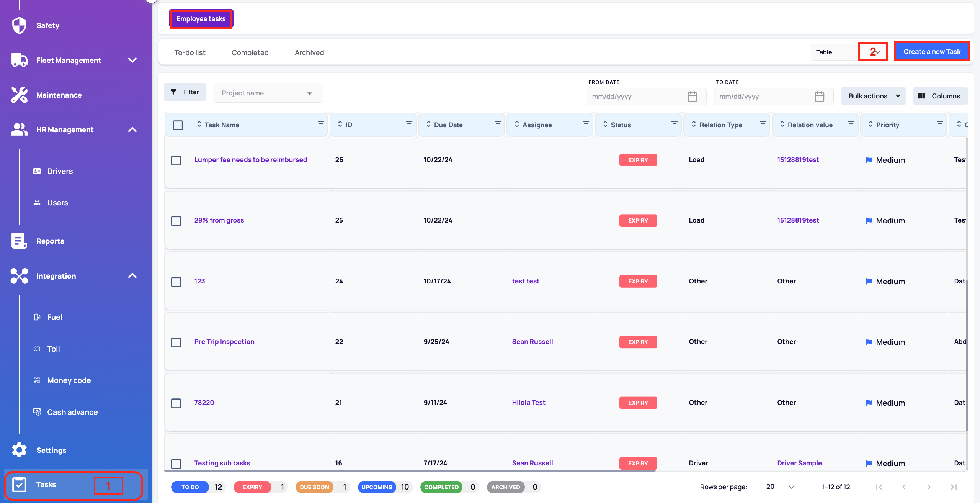The width and height of the screenshot is (980, 503).
Task: Collapse the HR Management menu chevron
Action: [132, 129]
